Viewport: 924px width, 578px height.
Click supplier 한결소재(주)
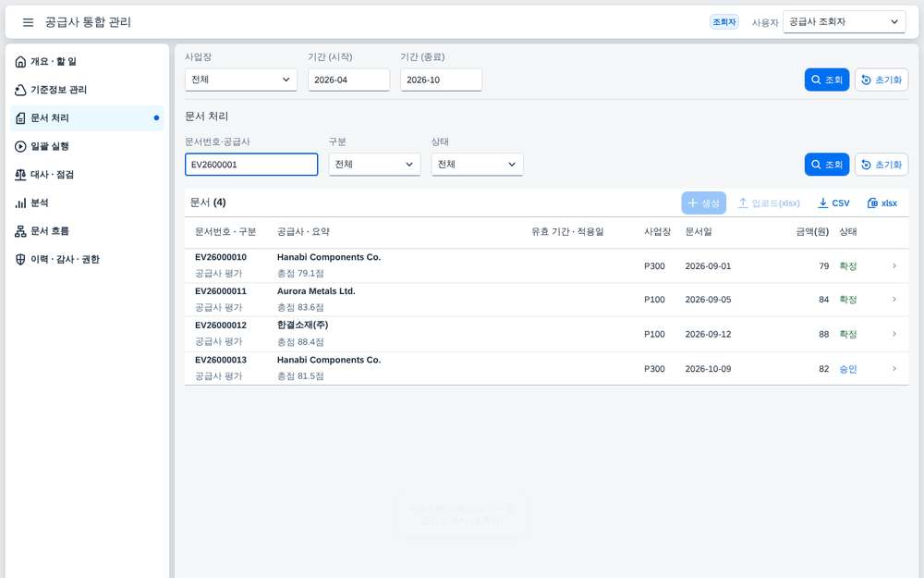tap(302, 325)
